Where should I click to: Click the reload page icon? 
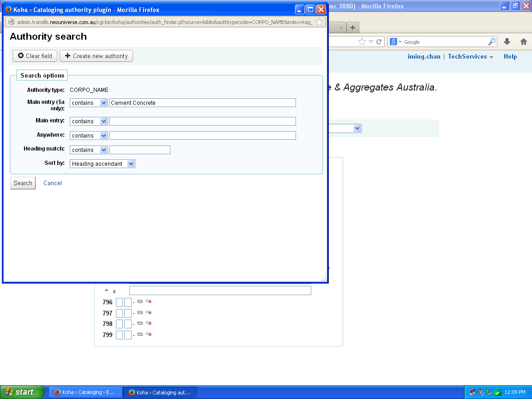click(x=379, y=42)
